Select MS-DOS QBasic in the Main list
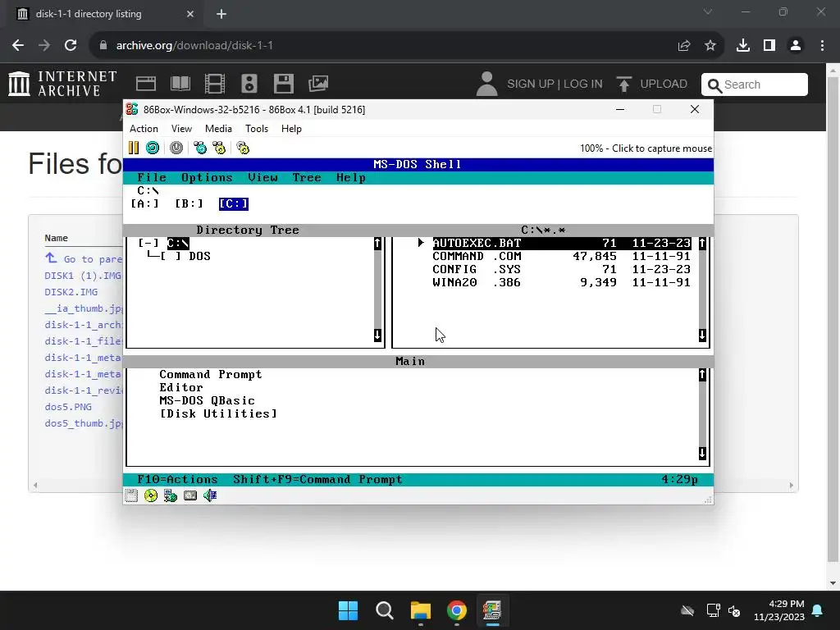Screen dimensions: 840x630 point(207,400)
